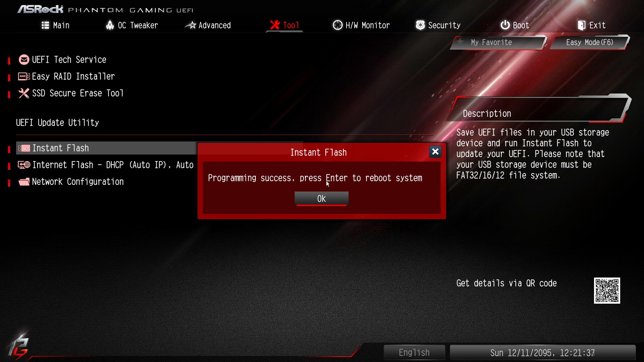Image resolution: width=644 pixels, height=362 pixels.
Task: Click OK to reboot the system
Action: click(322, 198)
